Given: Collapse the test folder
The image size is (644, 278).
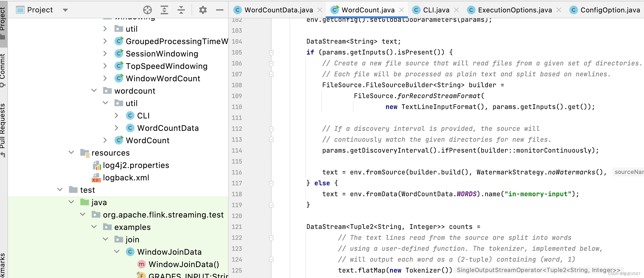Looking at the screenshot, I should pos(60,190).
